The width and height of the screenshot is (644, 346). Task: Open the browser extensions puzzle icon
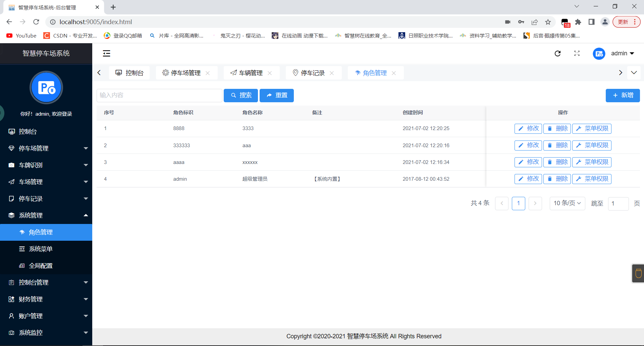(578, 22)
